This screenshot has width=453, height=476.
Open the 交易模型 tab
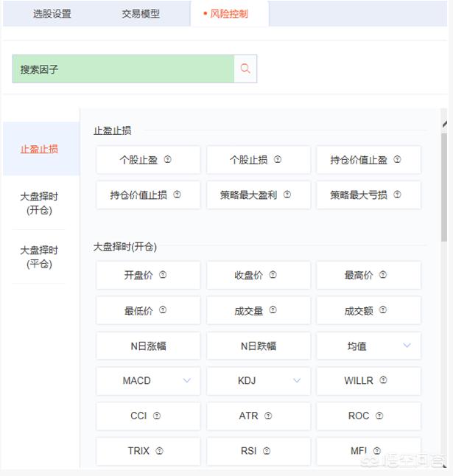141,14
